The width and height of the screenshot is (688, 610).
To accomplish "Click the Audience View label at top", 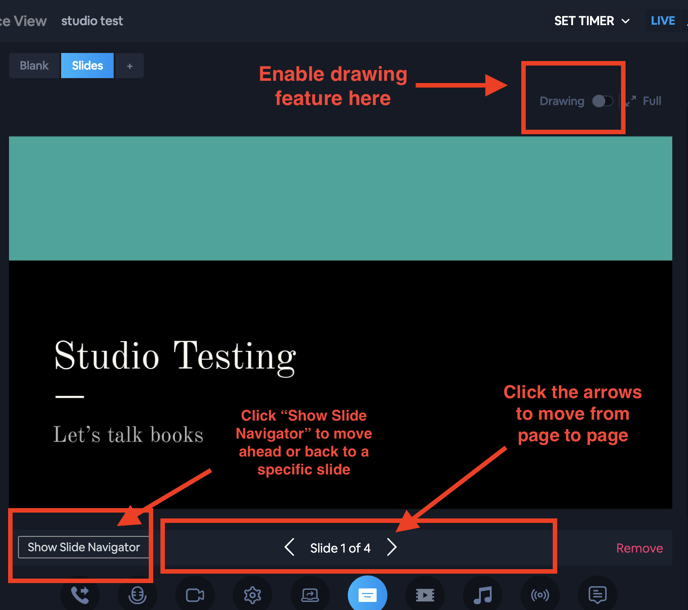I will pos(23,21).
